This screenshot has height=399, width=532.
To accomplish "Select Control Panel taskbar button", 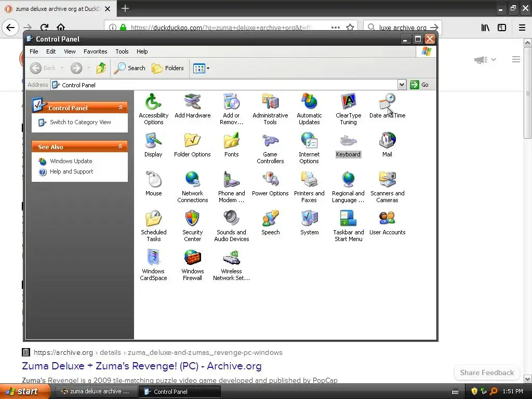I will click(179, 392).
